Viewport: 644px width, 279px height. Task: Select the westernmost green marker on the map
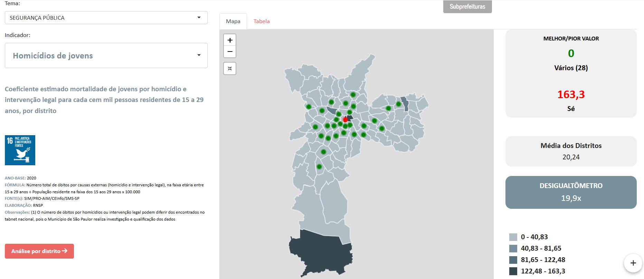pos(309,107)
